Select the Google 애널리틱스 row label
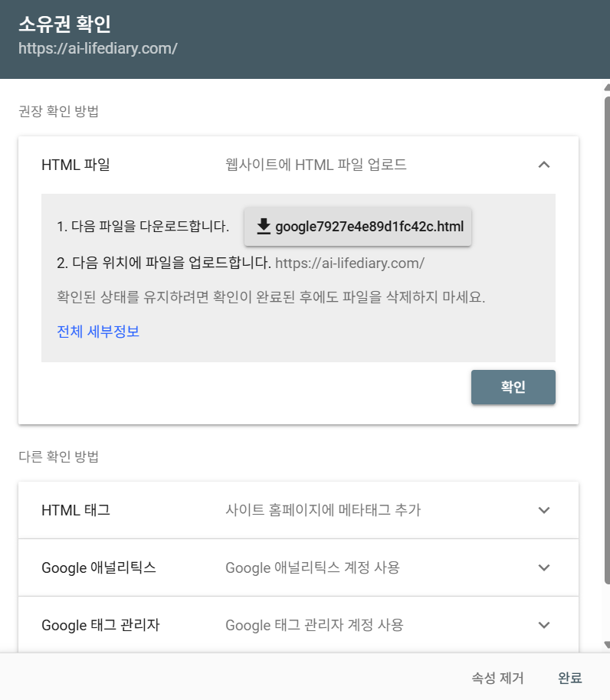 click(99, 568)
